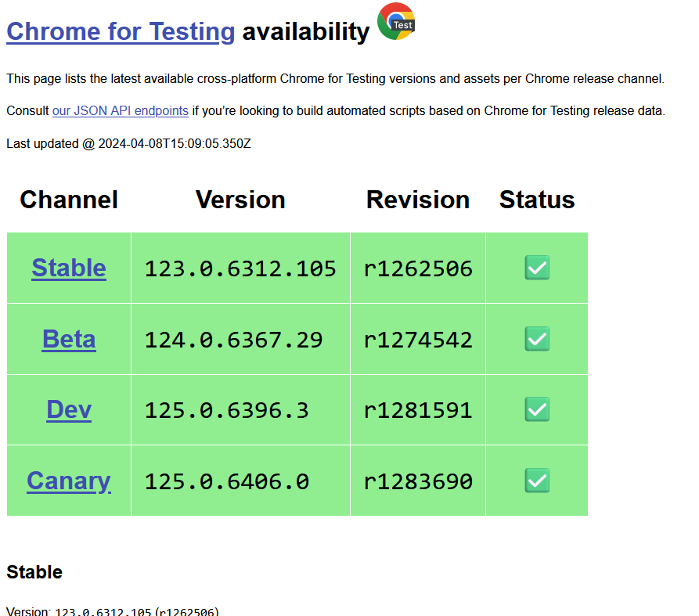Open the Chrome for Testing heading link
Image resolution: width=699 pixels, height=616 pixels.
(121, 31)
